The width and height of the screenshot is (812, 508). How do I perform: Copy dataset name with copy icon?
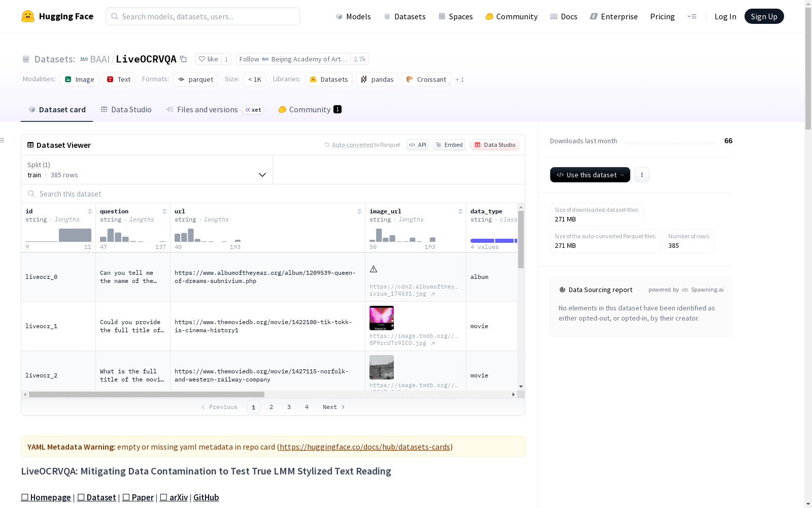coord(184,59)
